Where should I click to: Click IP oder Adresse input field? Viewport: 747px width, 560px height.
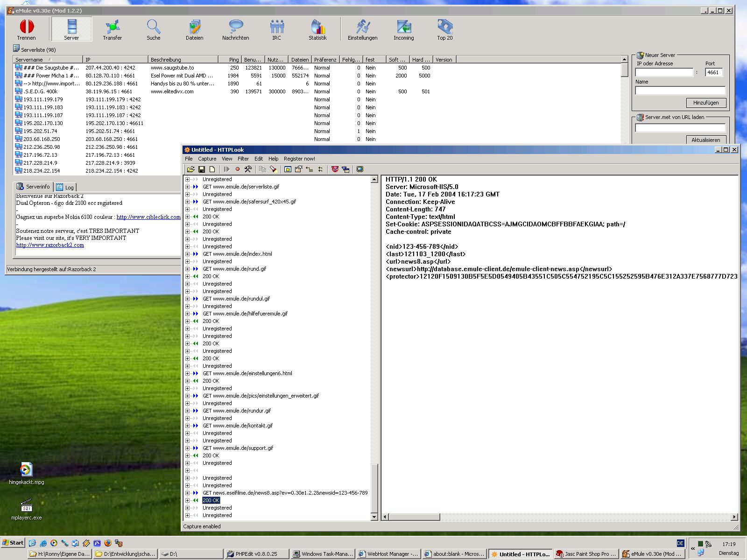(x=664, y=72)
